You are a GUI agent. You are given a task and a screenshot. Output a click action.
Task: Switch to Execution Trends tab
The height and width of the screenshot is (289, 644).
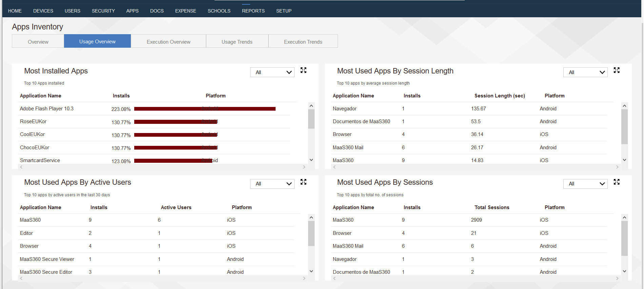coord(303,42)
